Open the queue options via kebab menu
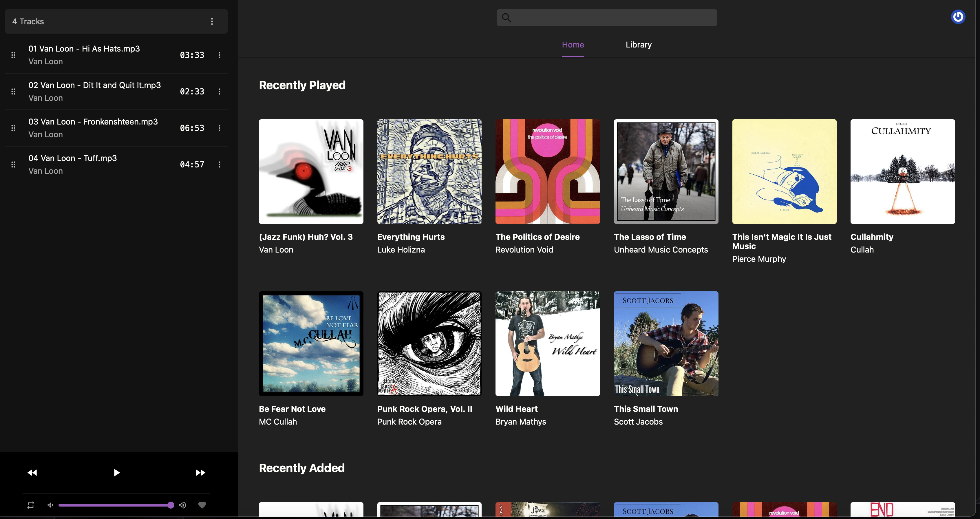This screenshot has height=519, width=980. coord(212,21)
